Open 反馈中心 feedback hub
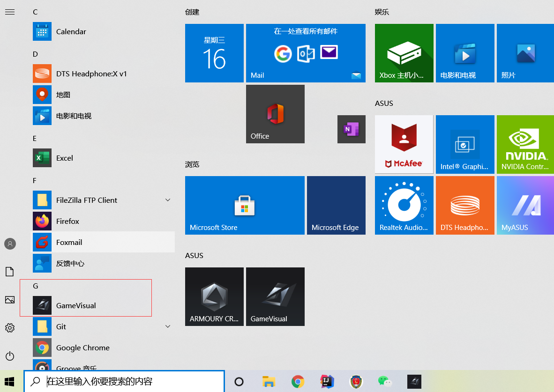The height and width of the screenshot is (392, 554). tap(104, 263)
